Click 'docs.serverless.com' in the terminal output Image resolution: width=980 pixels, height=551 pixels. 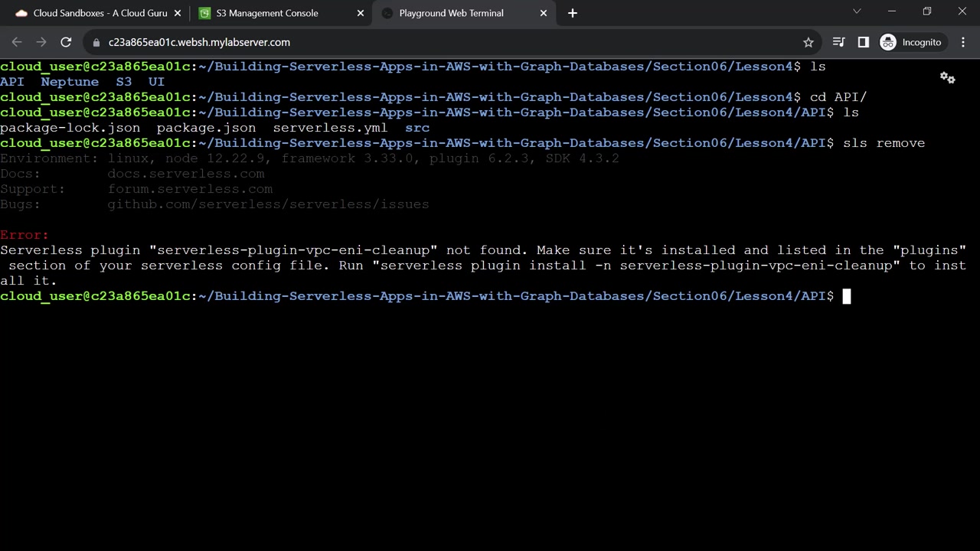(186, 174)
